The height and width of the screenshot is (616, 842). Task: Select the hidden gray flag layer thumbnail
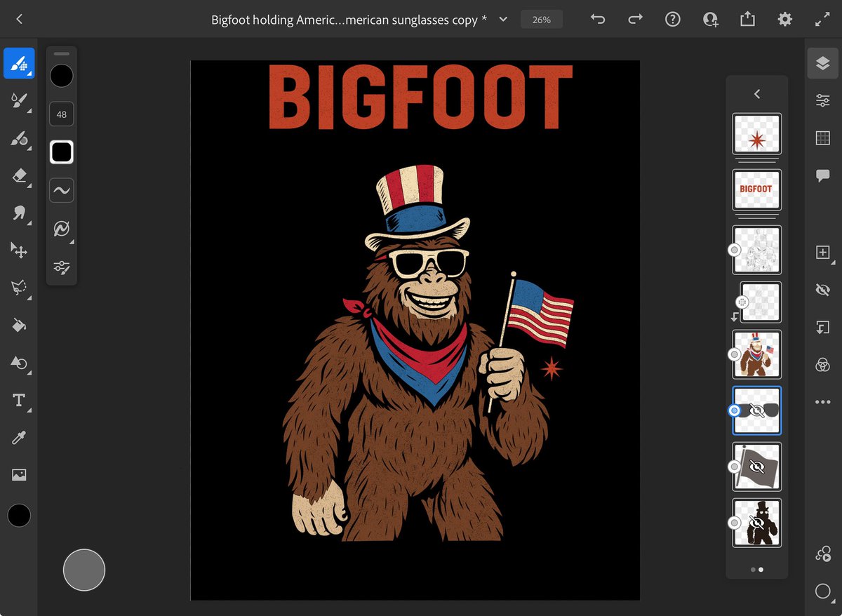click(757, 467)
